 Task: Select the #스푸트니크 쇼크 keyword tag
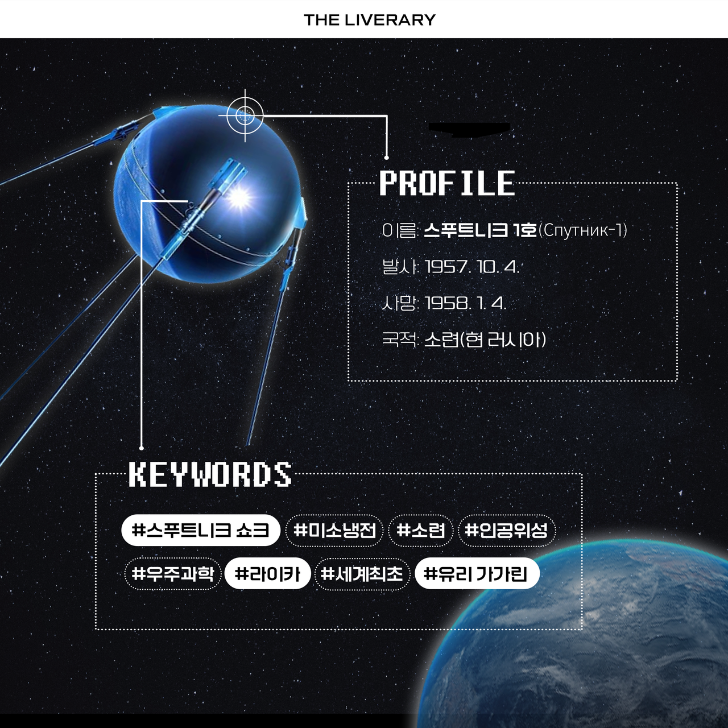coord(200,530)
